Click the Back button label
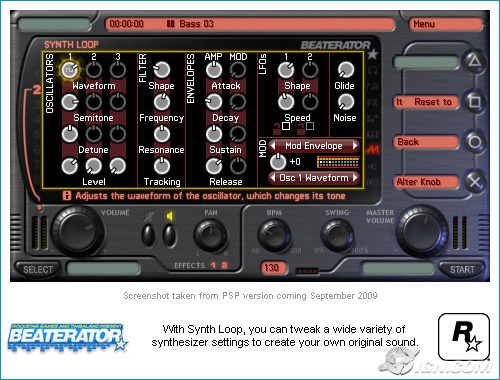This screenshot has height=380, width=500. (408, 142)
